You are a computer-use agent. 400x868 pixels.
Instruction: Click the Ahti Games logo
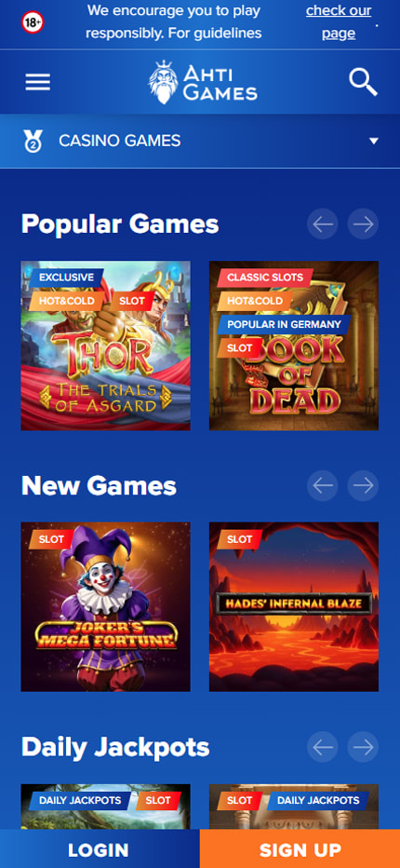click(203, 82)
